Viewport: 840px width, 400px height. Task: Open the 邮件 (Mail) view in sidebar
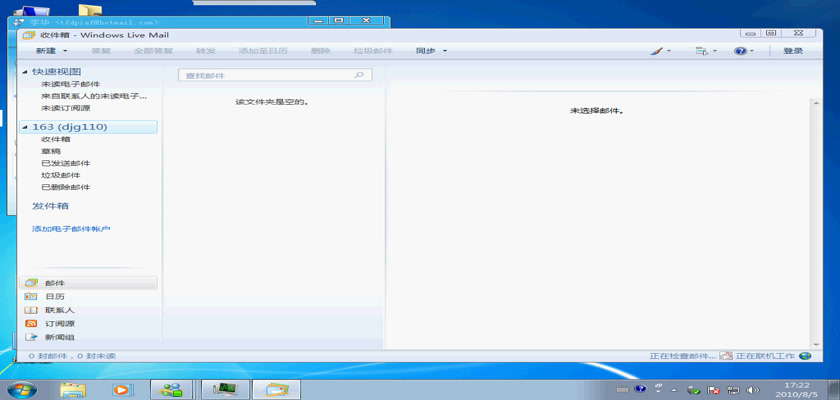pyautogui.click(x=53, y=283)
